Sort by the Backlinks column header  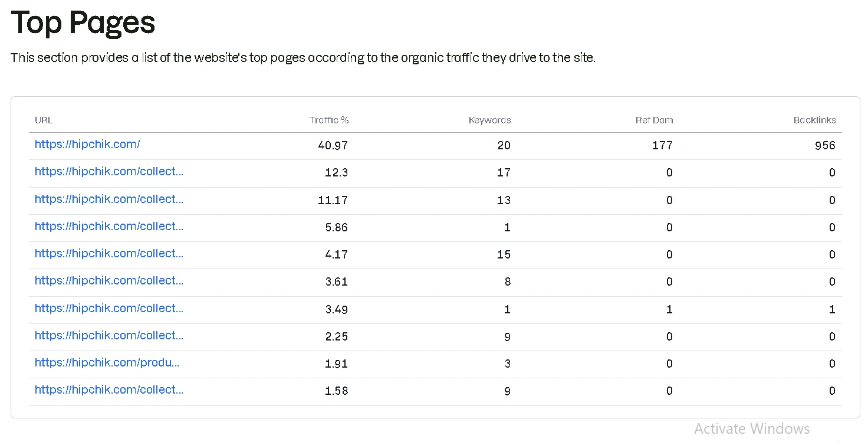(x=815, y=120)
